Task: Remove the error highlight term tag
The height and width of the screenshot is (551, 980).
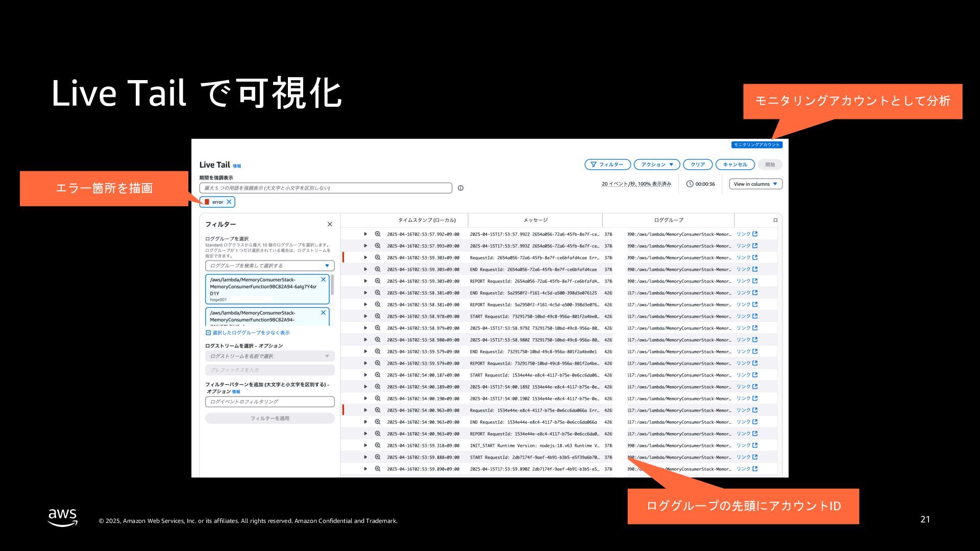Action: [x=229, y=202]
